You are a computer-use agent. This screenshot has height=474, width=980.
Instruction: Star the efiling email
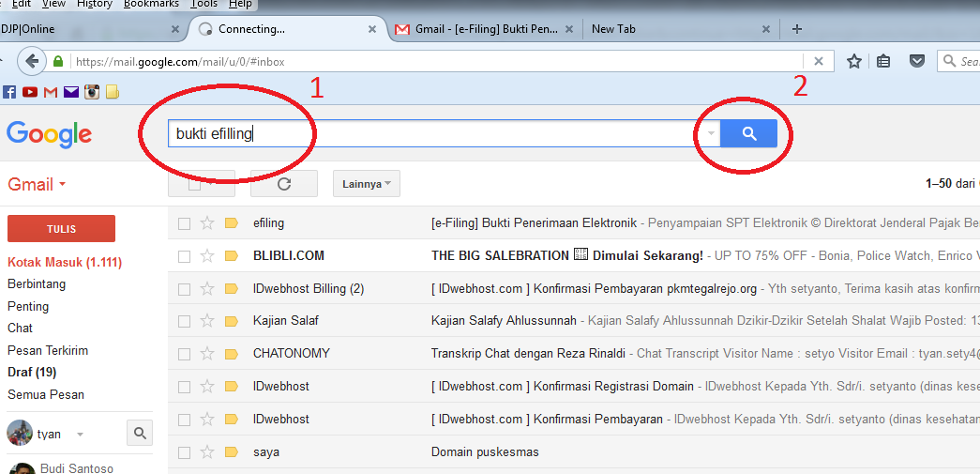tap(207, 222)
